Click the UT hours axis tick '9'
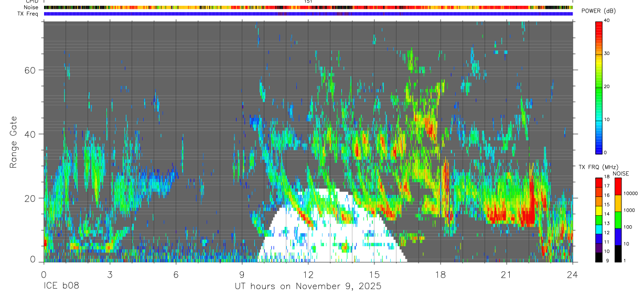This screenshot has height=297, width=644. 242,274
